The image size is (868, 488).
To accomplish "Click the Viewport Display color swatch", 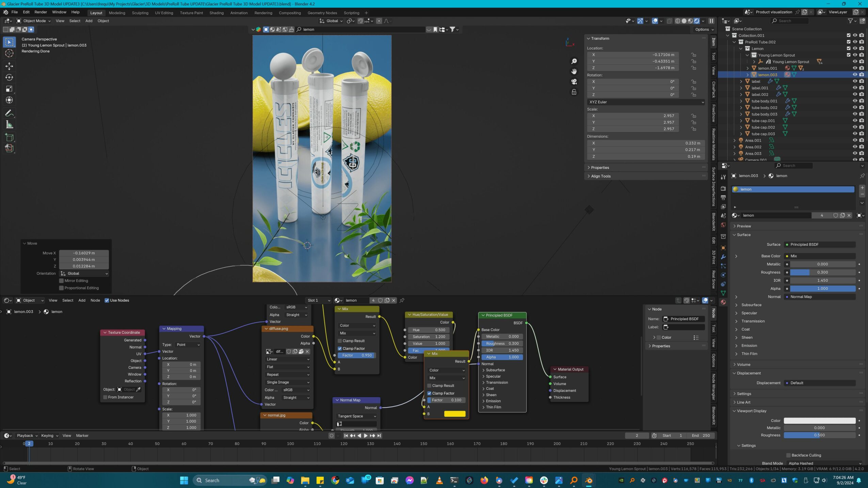I will pyautogui.click(x=819, y=421).
